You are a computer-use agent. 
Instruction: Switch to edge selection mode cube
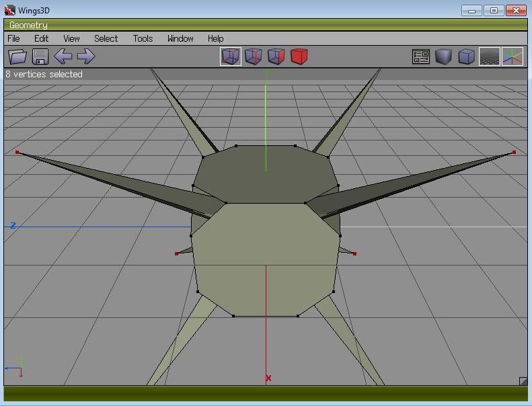point(254,56)
